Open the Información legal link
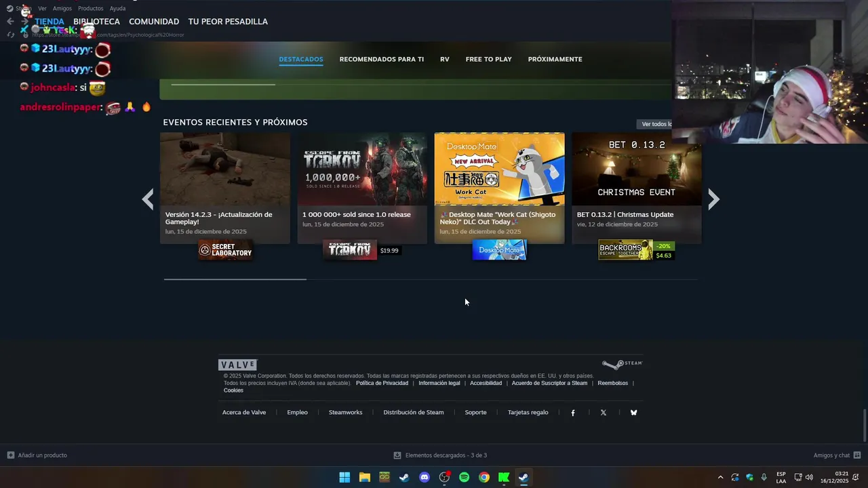This screenshot has width=868, height=488. [x=439, y=383]
